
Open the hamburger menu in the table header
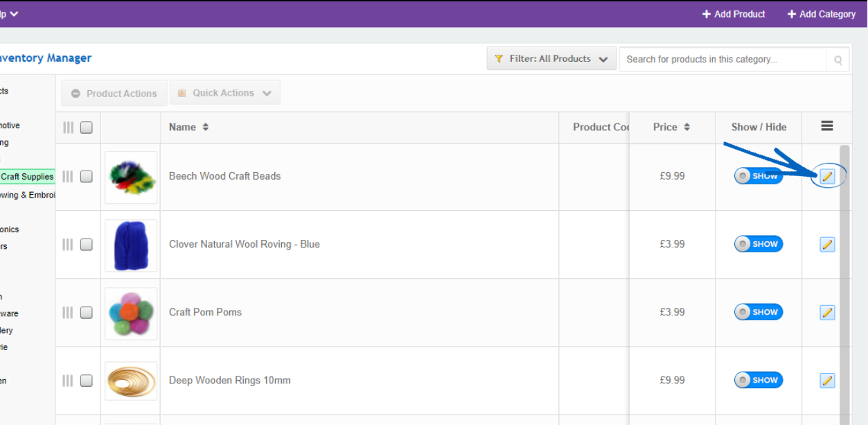826,125
